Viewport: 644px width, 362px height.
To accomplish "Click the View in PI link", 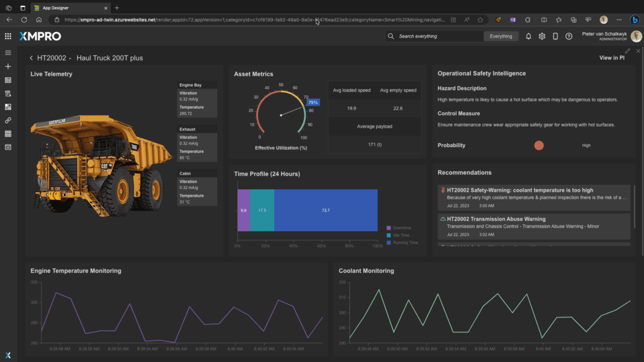I will [611, 58].
